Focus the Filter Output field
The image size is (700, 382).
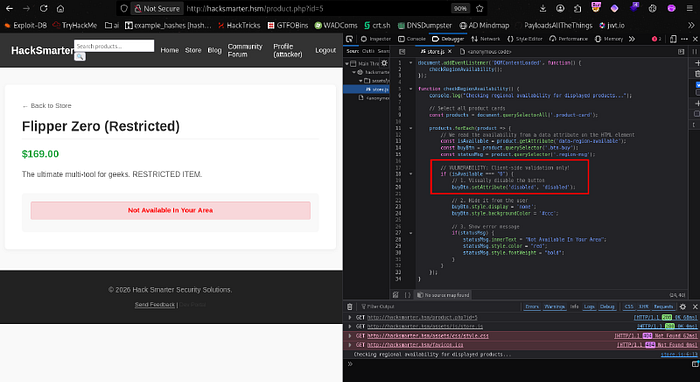click(x=440, y=307)
